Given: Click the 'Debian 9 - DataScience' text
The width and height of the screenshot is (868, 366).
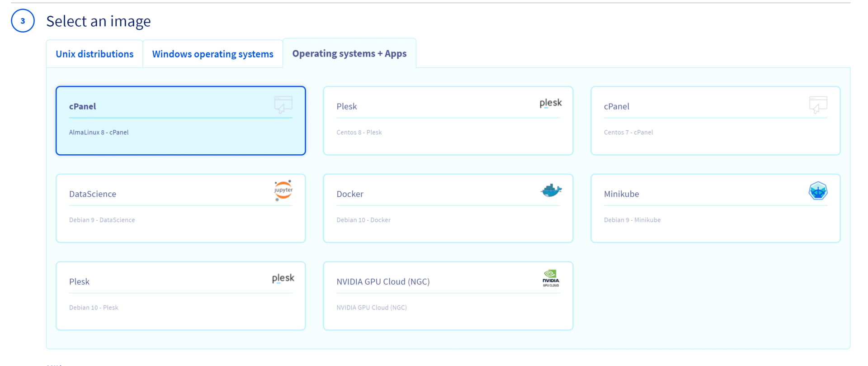Looking at the screenshot, I should tap(102, 220).
